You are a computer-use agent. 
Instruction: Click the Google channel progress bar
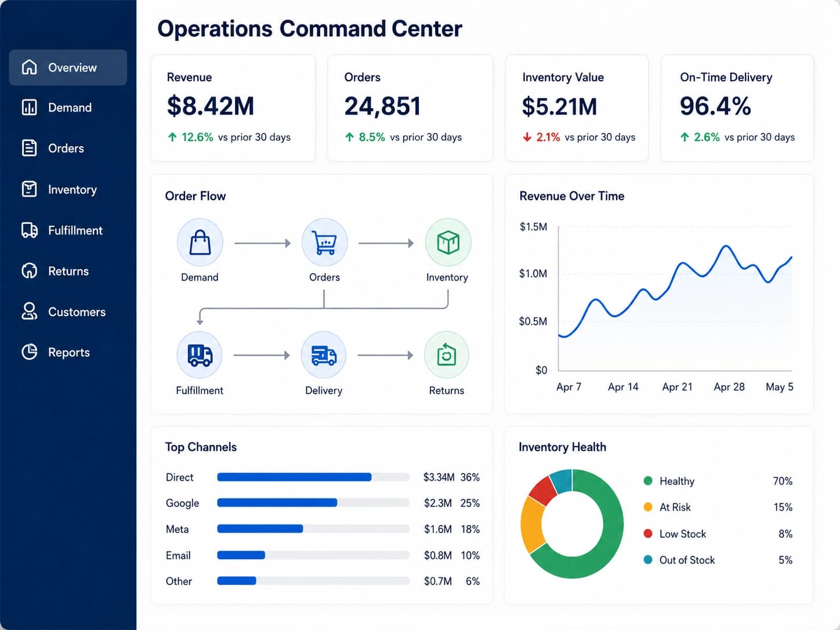313,502
